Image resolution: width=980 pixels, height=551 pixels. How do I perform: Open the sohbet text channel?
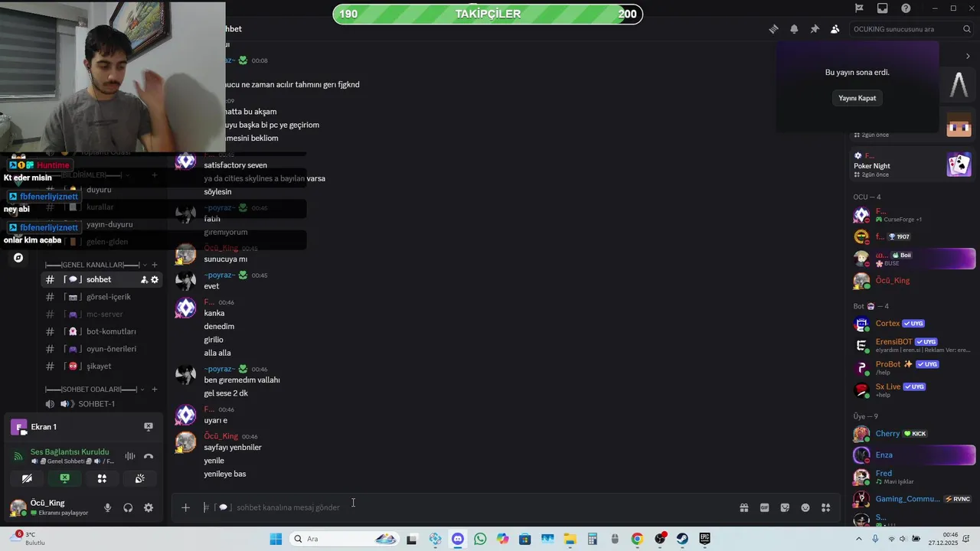pos(99,279)
